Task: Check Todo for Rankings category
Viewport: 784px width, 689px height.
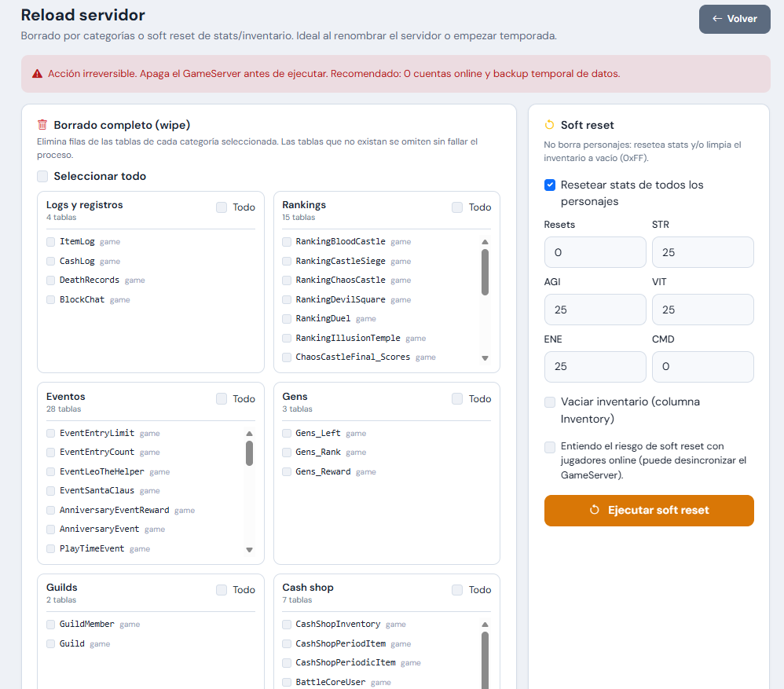Action: click(x=457, y=207)
